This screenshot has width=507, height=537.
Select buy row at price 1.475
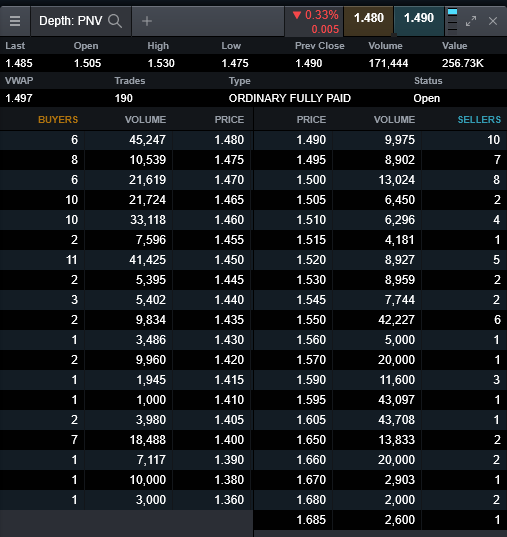pos(126,160)
